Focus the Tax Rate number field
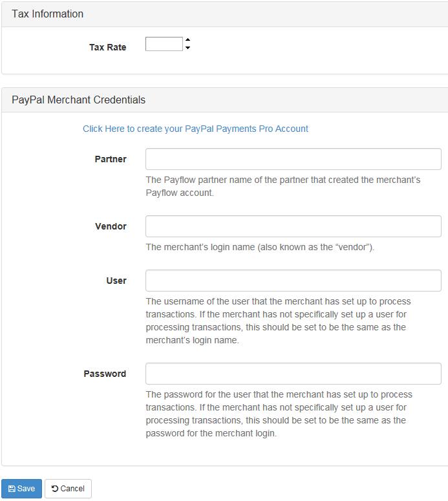 click(x=164, y=44)
